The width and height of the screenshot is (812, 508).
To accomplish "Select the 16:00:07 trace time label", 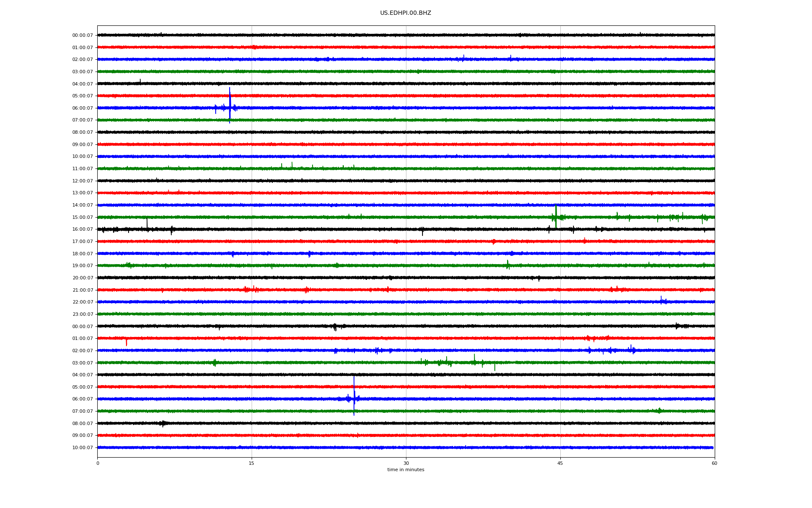I will click(x=82, y=229).
